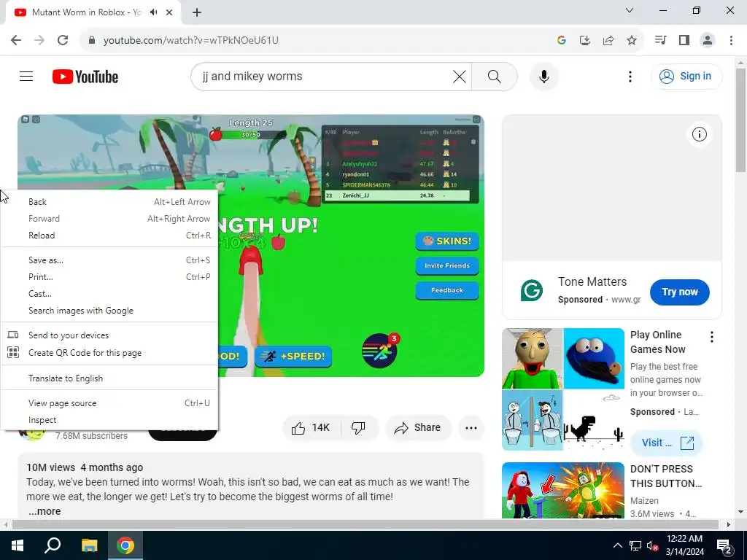Click into the YouTube search field
747x560 pixels.
(x=324, y=76)
